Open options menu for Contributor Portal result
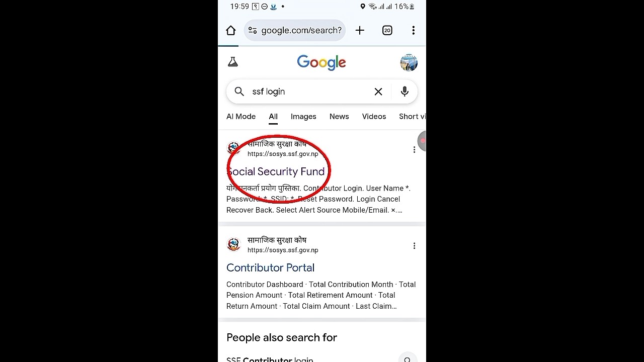 pyautogui.click(x=414, y=246)
